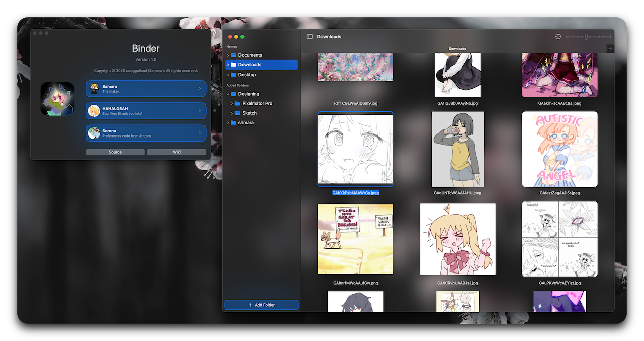Click Serena's avatar icon

tap(94, 133)
